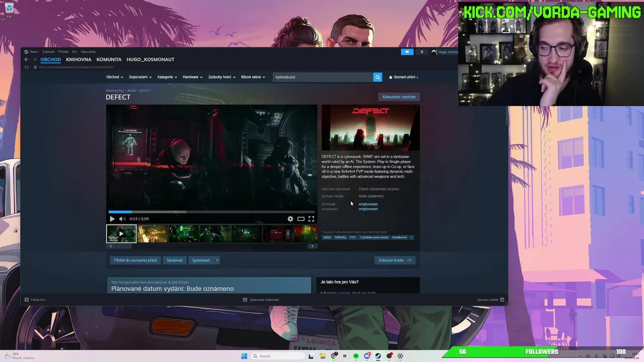The width and height of the screenshot is (644, 362).
Task: Click Přidat do seznamu přání button
Action: (x=135, y=260)
